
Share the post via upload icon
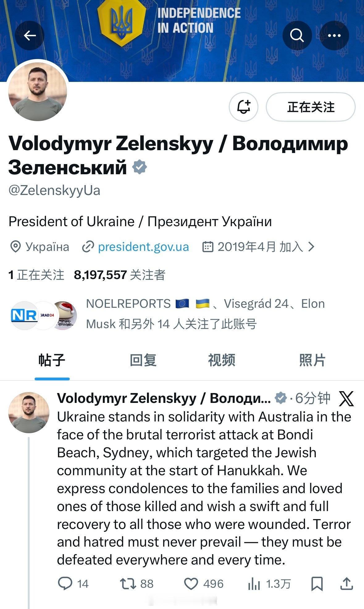point(346,584)
